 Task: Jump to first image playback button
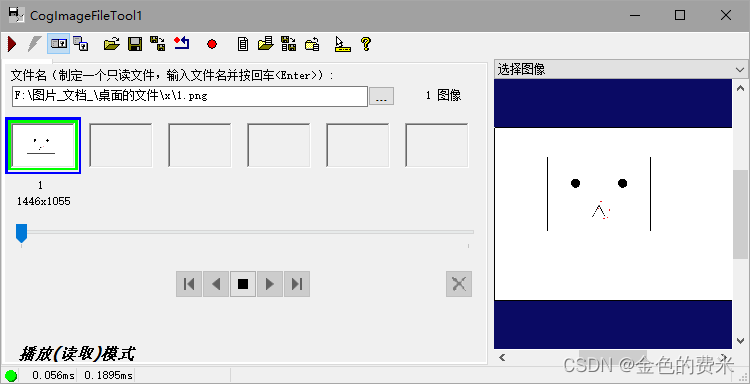click(189, 284)
